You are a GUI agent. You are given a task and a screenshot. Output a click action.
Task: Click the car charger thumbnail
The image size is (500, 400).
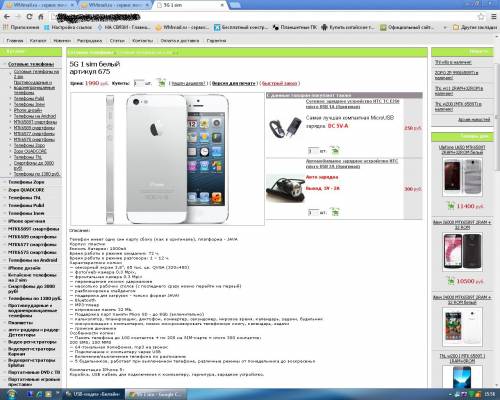[x=285, y=189]
